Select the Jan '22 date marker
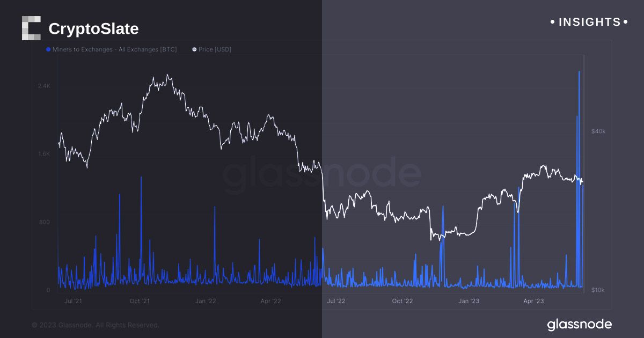 click(205, 301)
